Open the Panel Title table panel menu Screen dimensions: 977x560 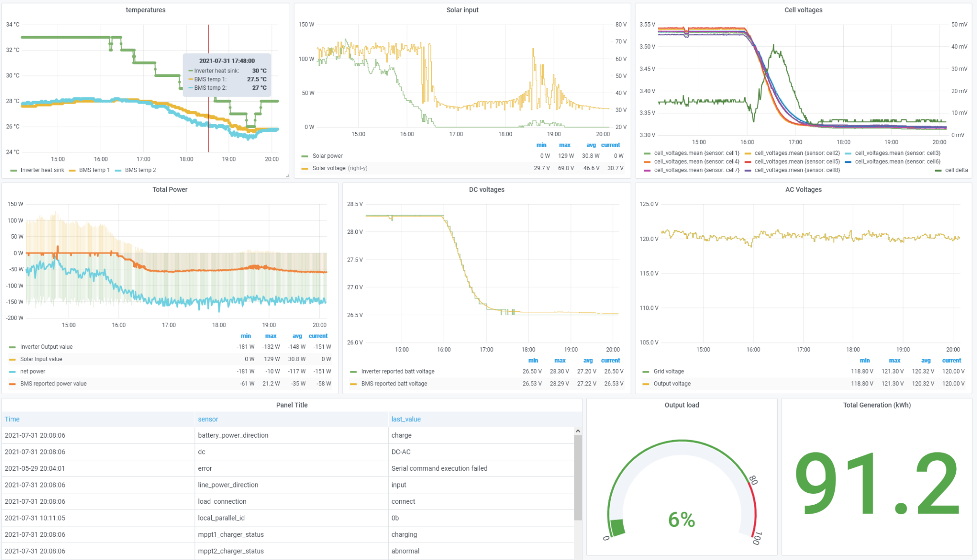[293, 405]
